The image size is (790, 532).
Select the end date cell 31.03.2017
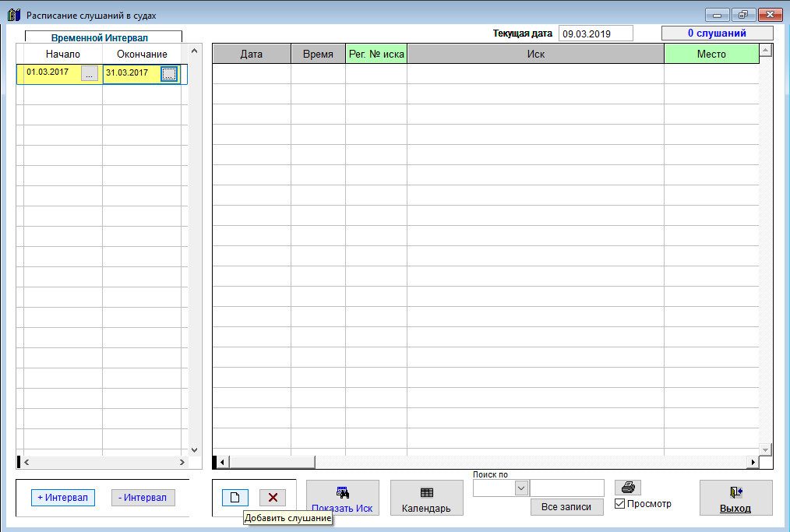pyautogui.click(x=131, y=72)
